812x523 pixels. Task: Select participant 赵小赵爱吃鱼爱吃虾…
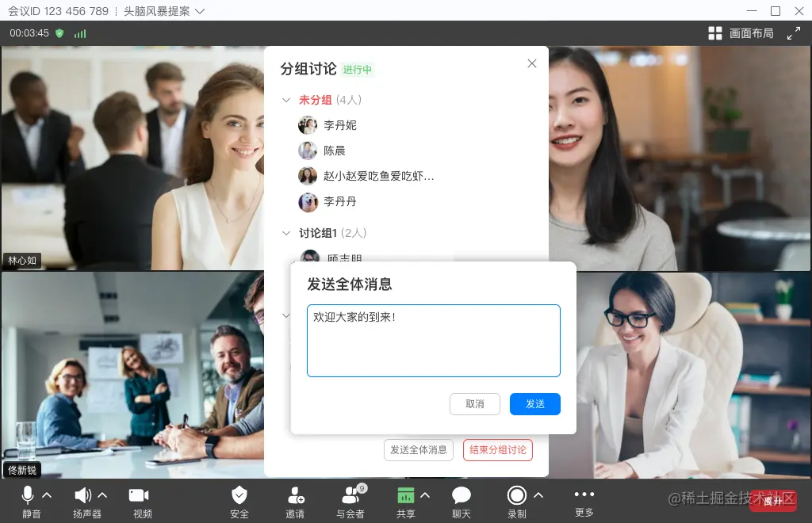(x=379, y=176)
